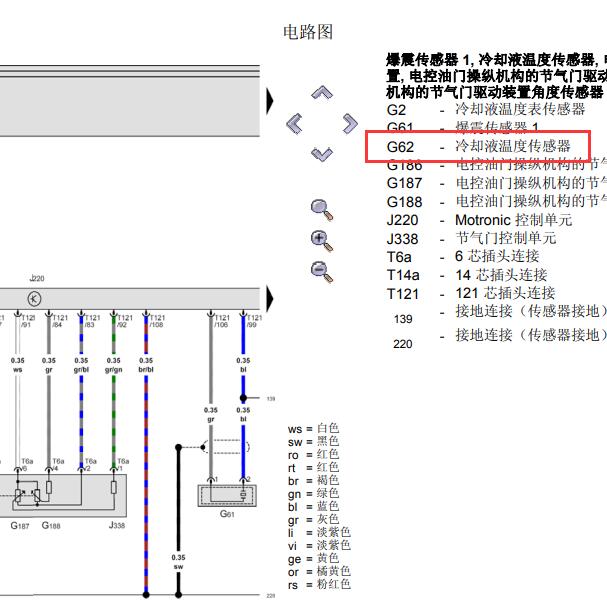Click the plain magnifier reset-zoom icon
This screenshot has height=604, width=607.
pos(322,210)
